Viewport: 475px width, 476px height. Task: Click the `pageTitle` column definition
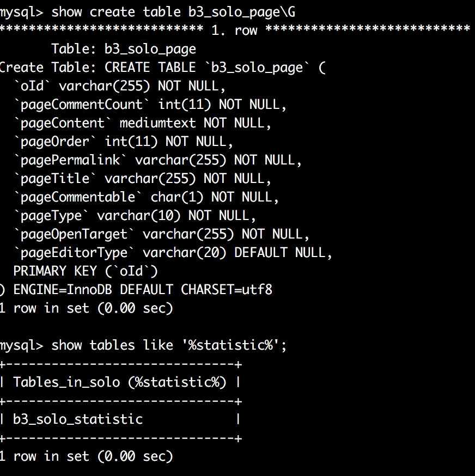click(x=143, y=179)
